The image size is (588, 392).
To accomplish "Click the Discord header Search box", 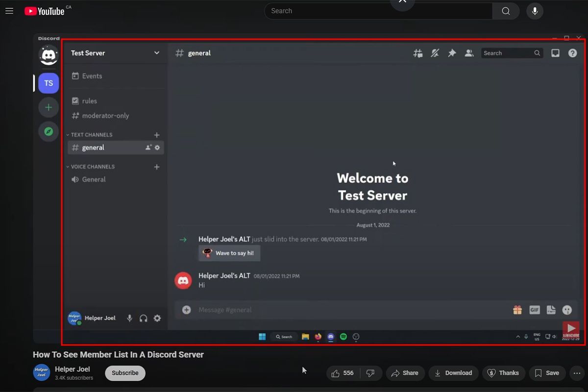I will click(x=512, y=53).
